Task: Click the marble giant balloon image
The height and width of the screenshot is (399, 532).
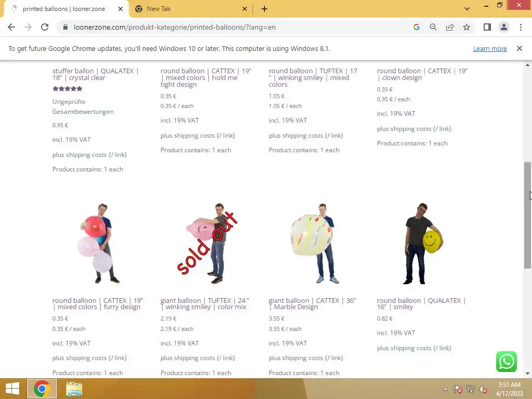Action: (x=314, y=243)
